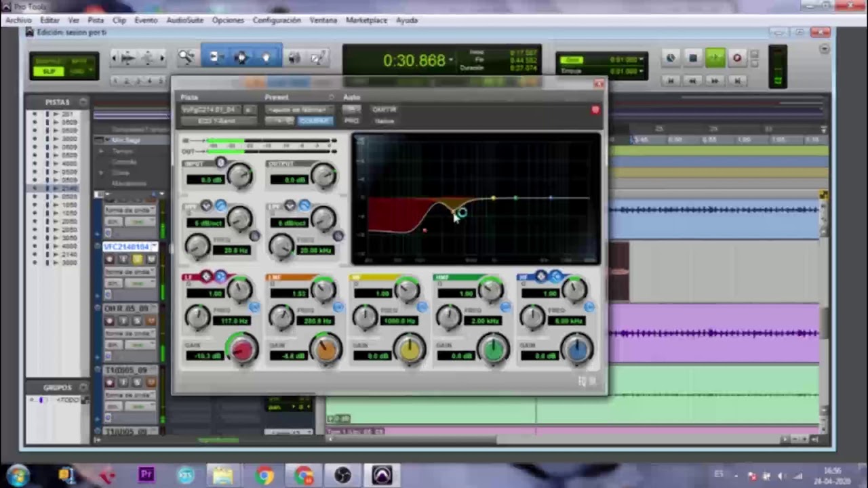The width and height of the screenshot is (868, 488).
Task: Select the Scrubber speaker tool
Action: [x=294, y=58]
